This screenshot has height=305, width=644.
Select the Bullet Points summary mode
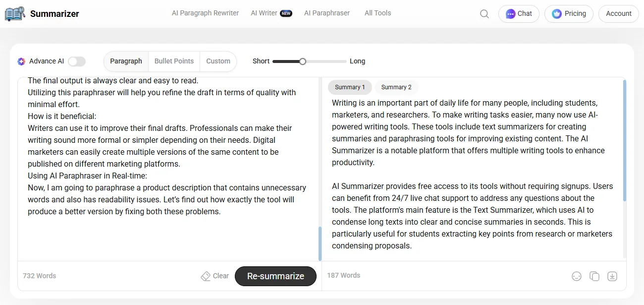tap(174, 61)
